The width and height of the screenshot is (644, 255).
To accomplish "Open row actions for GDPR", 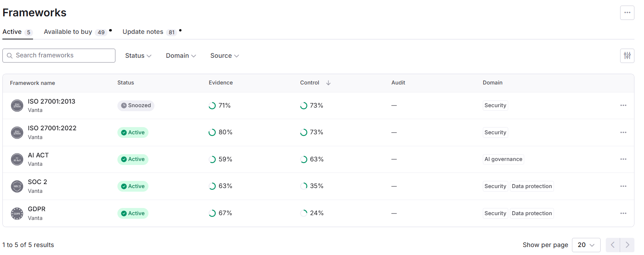I will 623,213.
